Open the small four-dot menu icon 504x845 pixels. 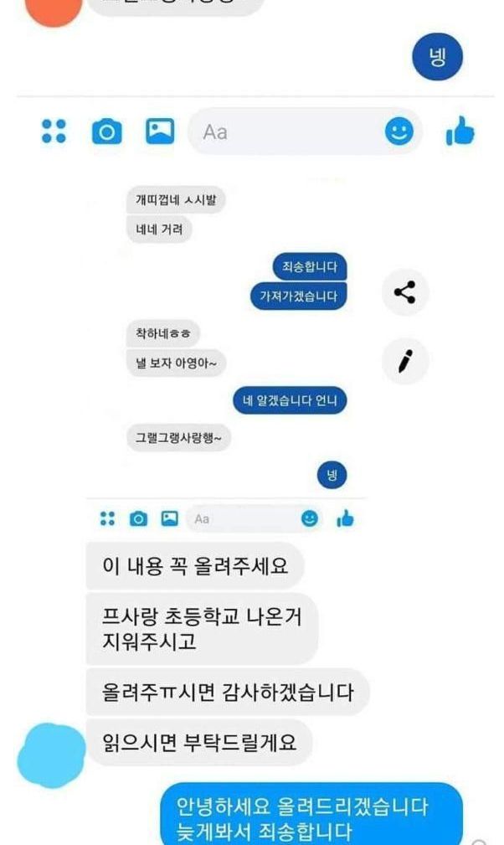108,518
